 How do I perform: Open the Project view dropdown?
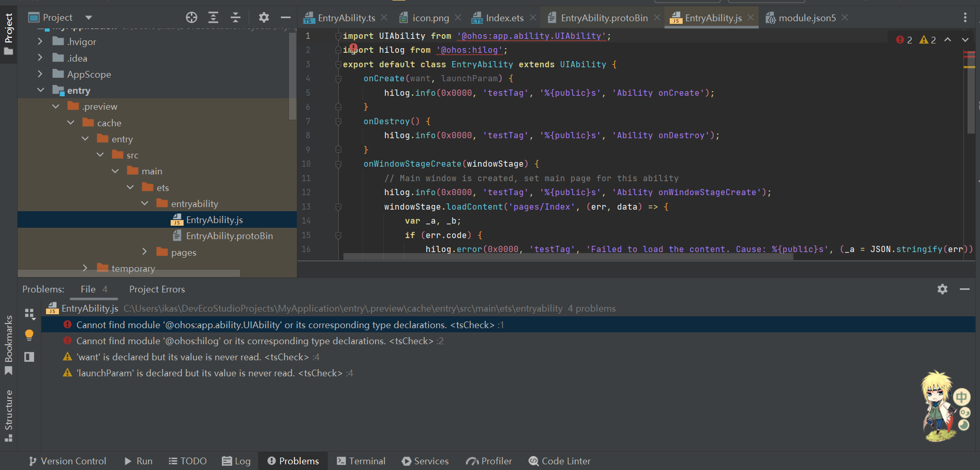click(88, 18)
